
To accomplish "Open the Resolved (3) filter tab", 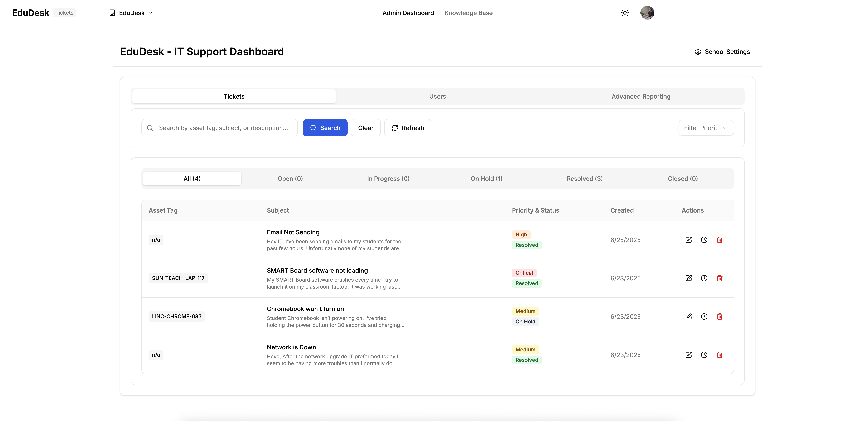I will pos(584,178).
